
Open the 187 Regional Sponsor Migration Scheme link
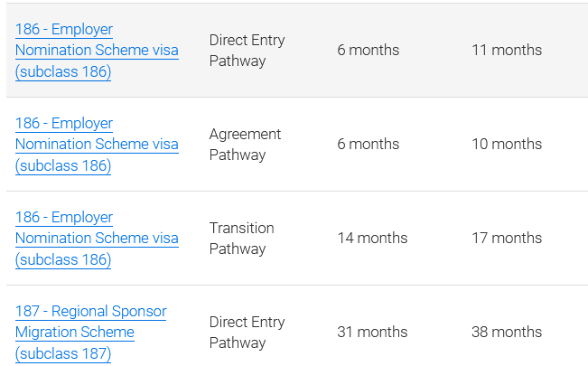tap(90, 333)
